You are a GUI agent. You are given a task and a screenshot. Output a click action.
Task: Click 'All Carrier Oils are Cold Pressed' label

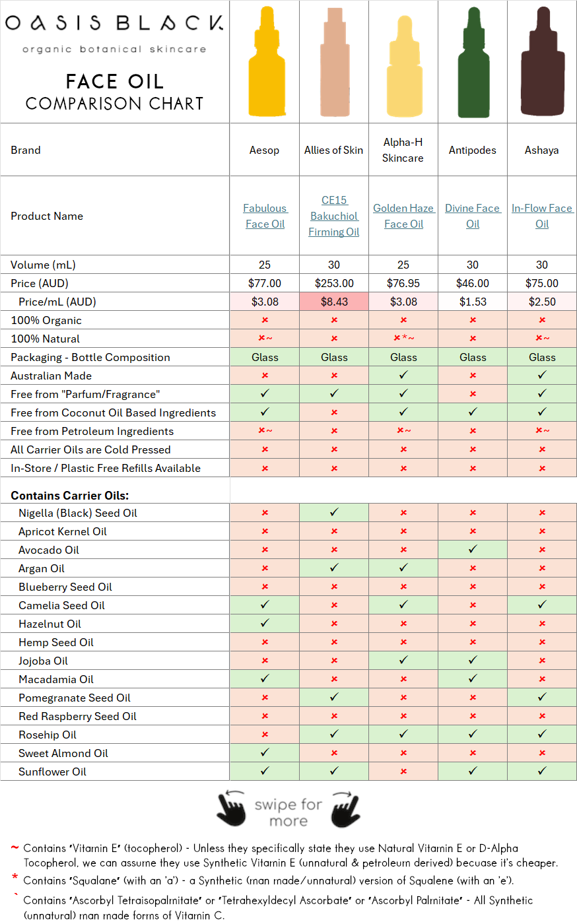tap(91, 449)
